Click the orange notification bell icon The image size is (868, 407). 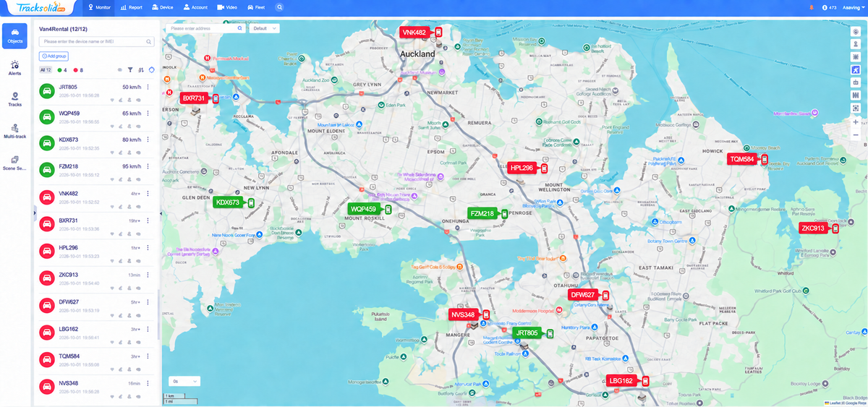pos(811,7)
